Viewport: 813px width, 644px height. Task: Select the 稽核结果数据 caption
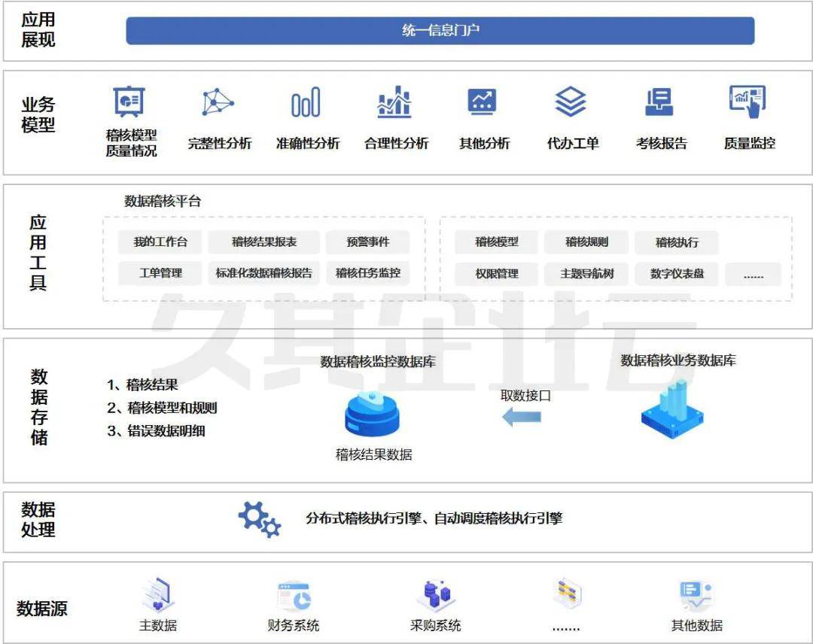pos(374,455)
